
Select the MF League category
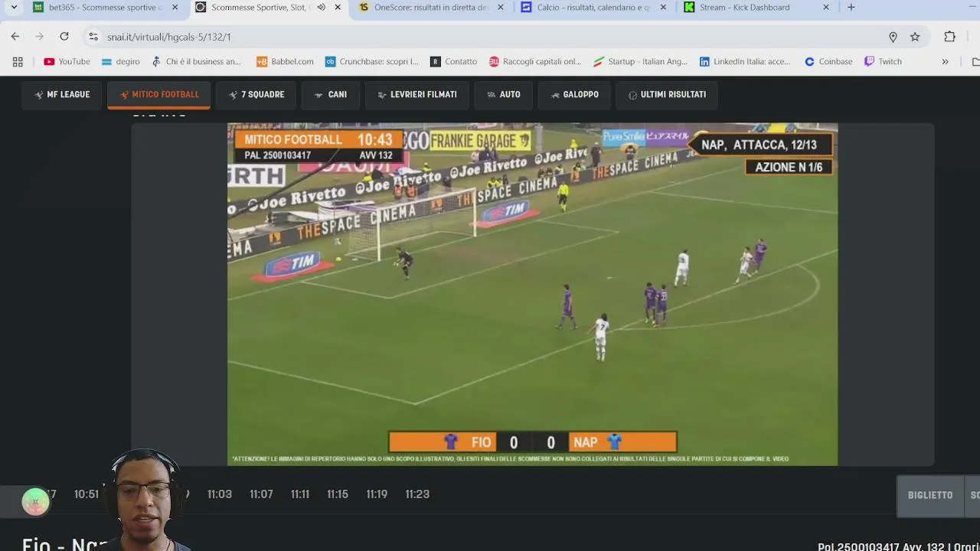pos(62,95)
